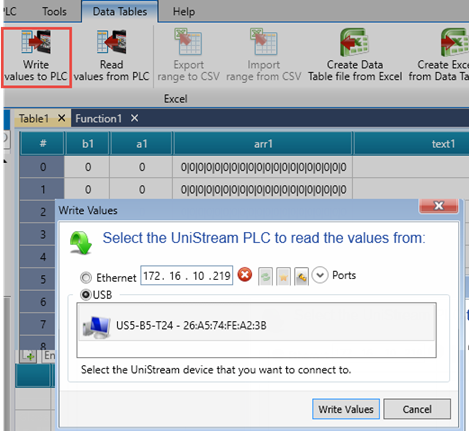Select the Ethernet radio button

click(86, 277)
